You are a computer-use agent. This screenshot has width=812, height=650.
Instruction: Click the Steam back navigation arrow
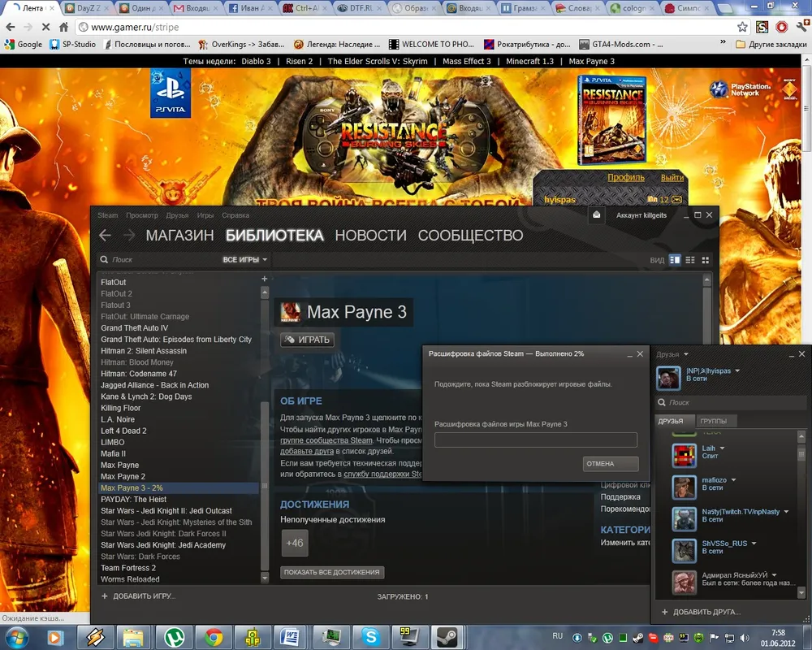pyautogui.click(x=104, y=236)
